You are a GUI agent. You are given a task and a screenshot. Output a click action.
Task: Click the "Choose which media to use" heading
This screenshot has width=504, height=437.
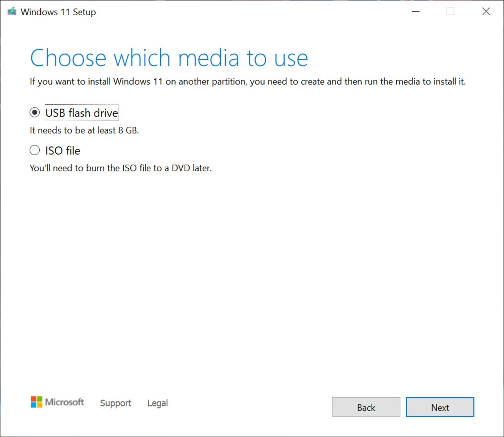(x=169, y=58)
